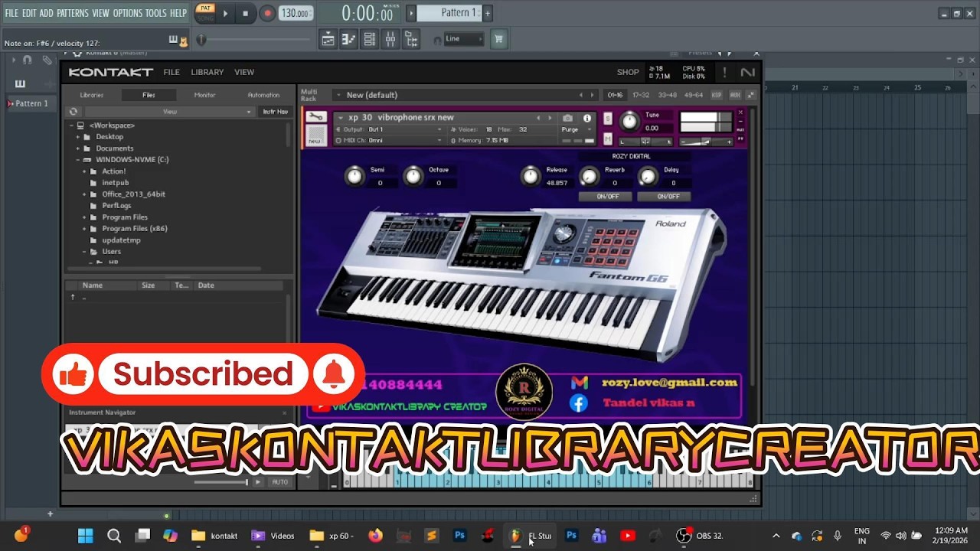Toggle the AUX button in Multi Rack
The image size is (980, 551).
(734, 95)
